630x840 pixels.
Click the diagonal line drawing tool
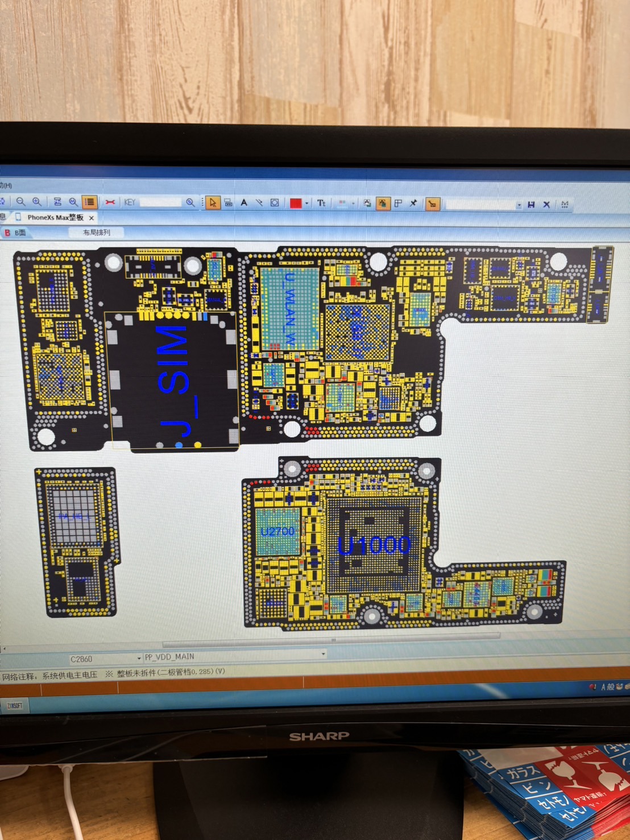259,202
